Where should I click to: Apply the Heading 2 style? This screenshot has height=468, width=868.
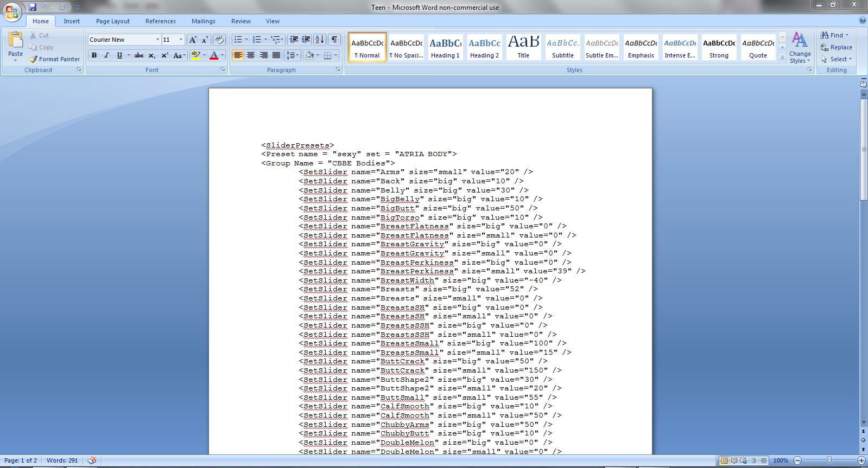tap(484, 47)
